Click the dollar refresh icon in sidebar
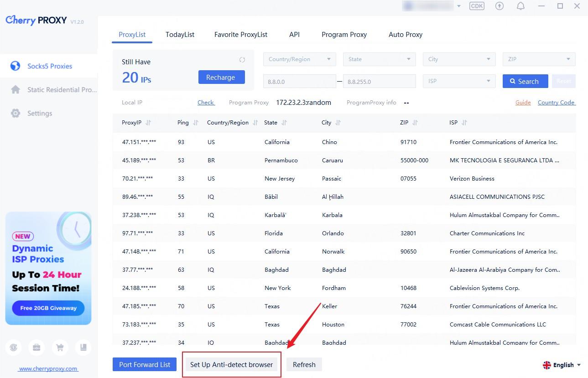Screen dimensions: 588x378 click(14, 347)
